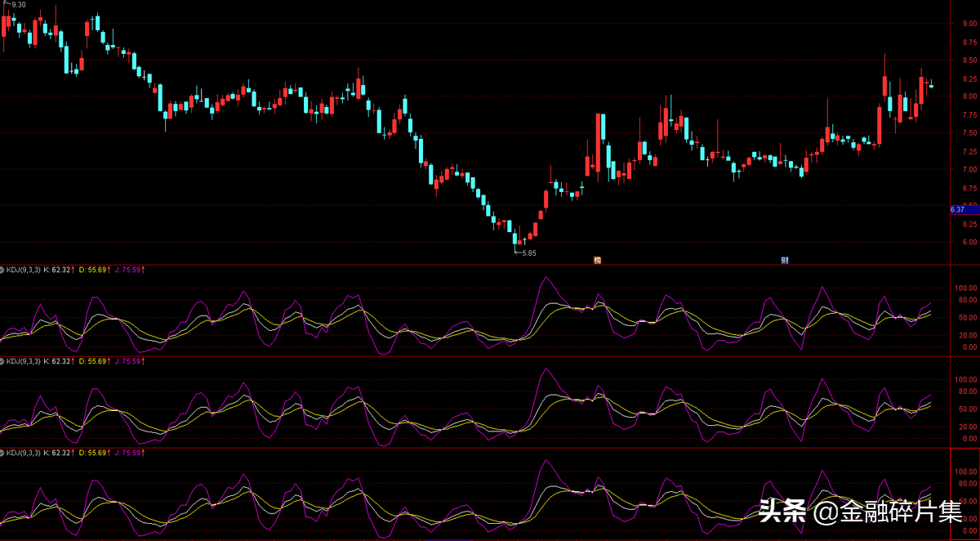
Task: Click the KDJ(9,3,3) label in top indicator panel
Action: coord(23,269)
